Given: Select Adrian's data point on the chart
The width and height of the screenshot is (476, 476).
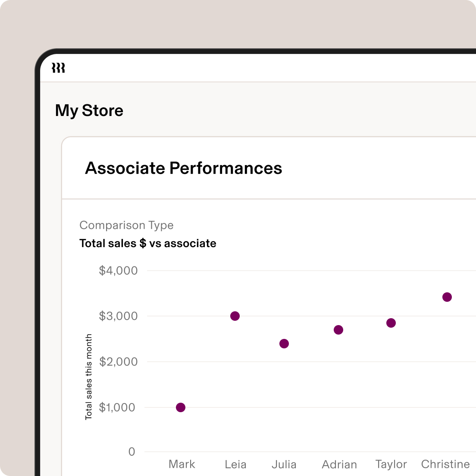Looking at the screenshot, I should (339, 330).
